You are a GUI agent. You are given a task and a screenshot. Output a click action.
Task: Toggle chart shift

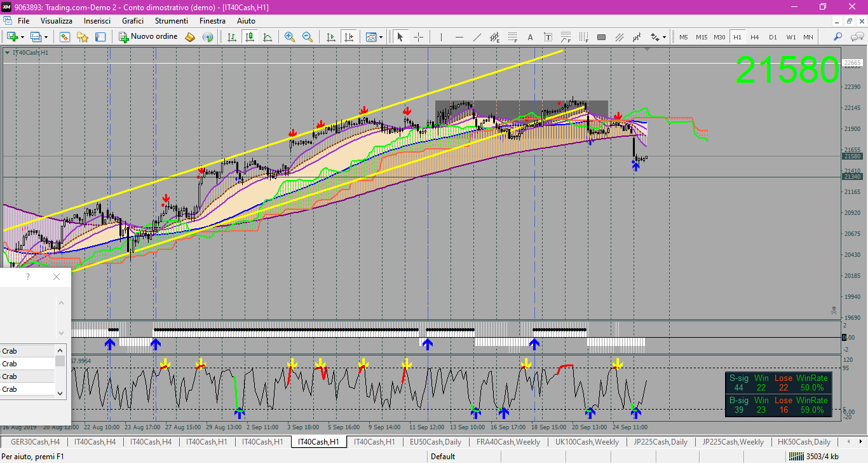pyautogui.click(x=349, y=37)
